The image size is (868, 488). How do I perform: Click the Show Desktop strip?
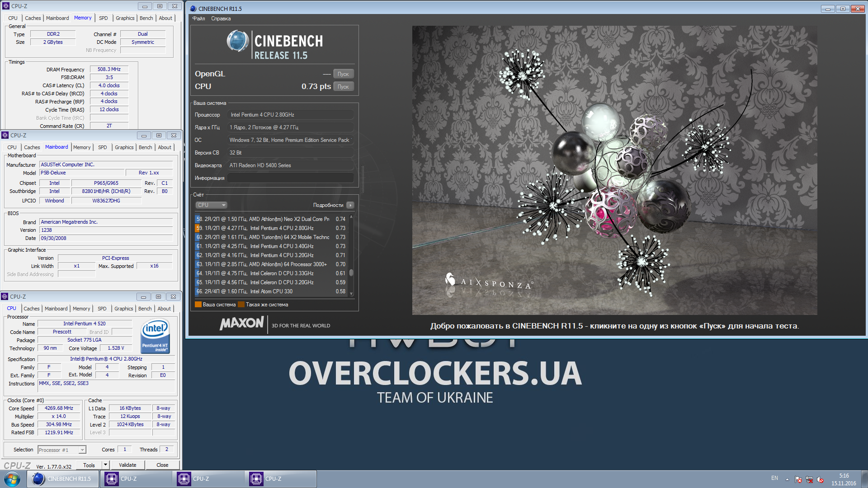point(864,479)
